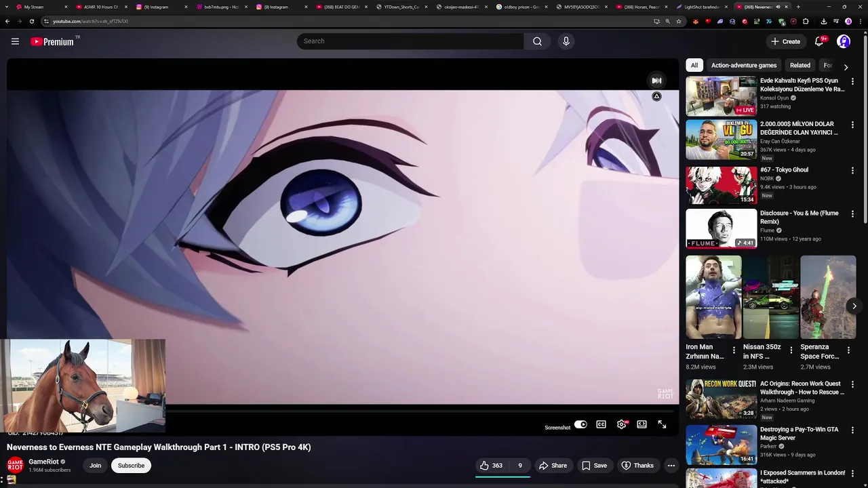
Task: Click the triangle overlay icon on video
Action: coord(656,97)
